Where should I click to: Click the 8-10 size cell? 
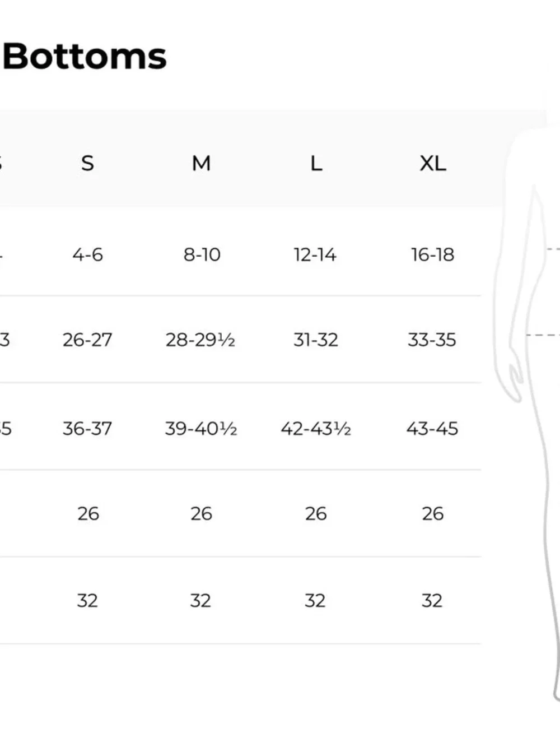202,255
